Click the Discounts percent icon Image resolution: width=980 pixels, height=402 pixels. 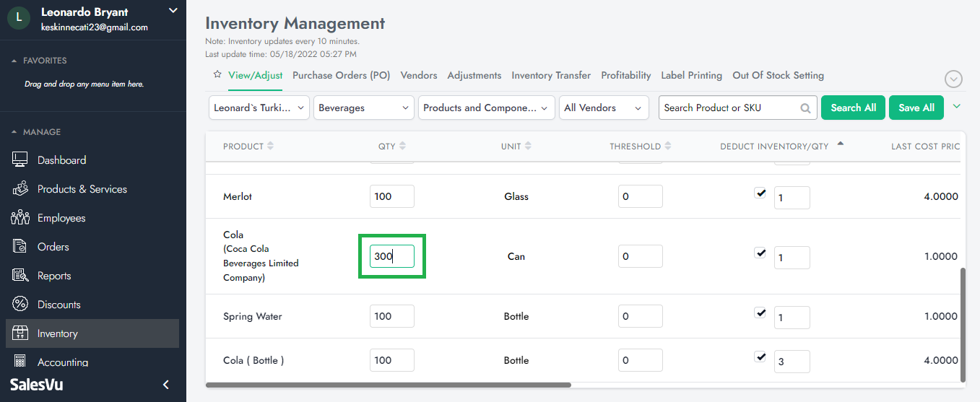[20, 305]
